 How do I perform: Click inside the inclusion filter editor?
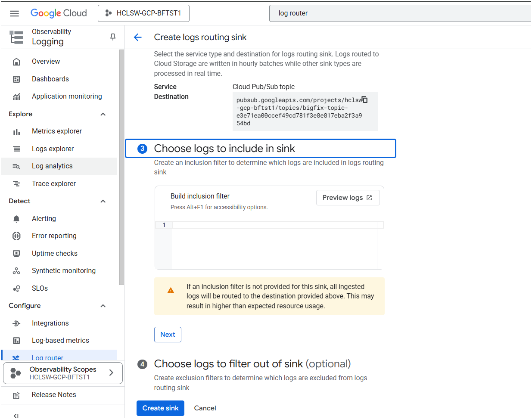(274, 245)
